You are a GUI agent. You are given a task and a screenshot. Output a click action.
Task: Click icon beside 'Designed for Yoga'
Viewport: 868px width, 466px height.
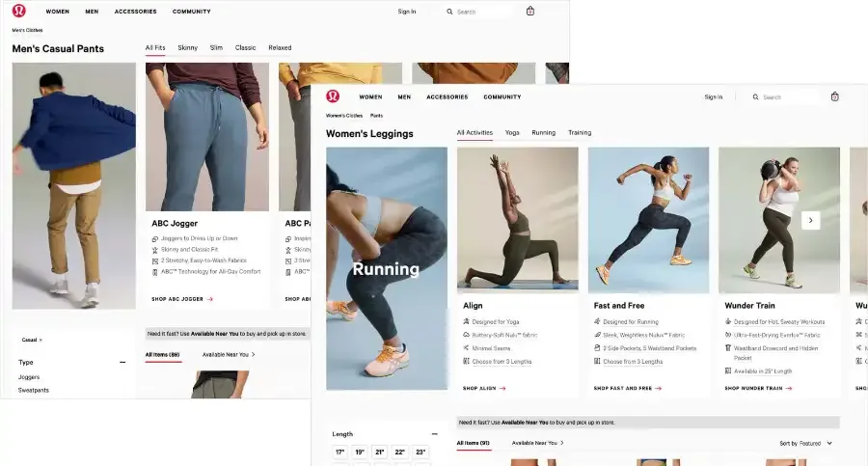pyautogui.click(x=466, y=321)
